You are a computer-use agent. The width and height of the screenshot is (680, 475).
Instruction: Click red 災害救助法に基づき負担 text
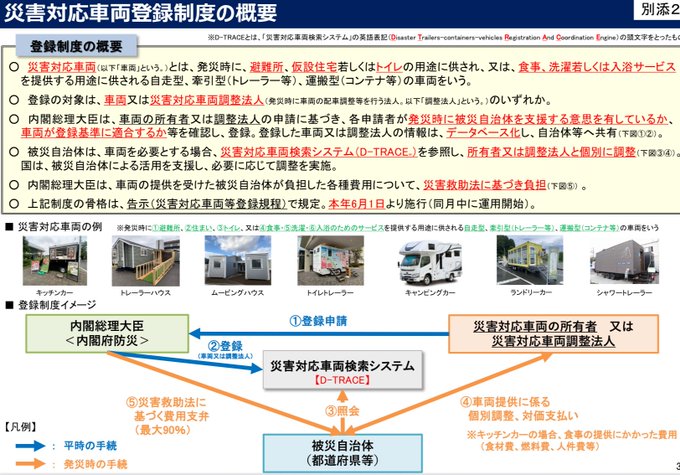point(484,185)
